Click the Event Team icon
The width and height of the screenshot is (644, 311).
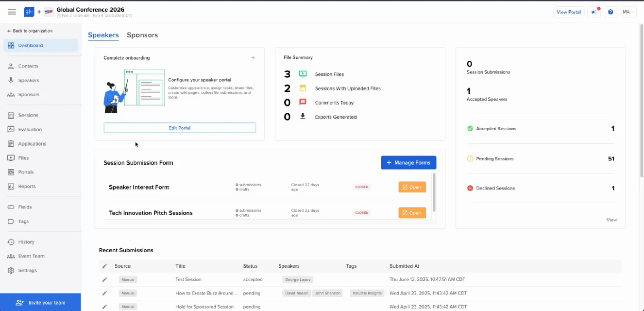[x=11, y=256]
